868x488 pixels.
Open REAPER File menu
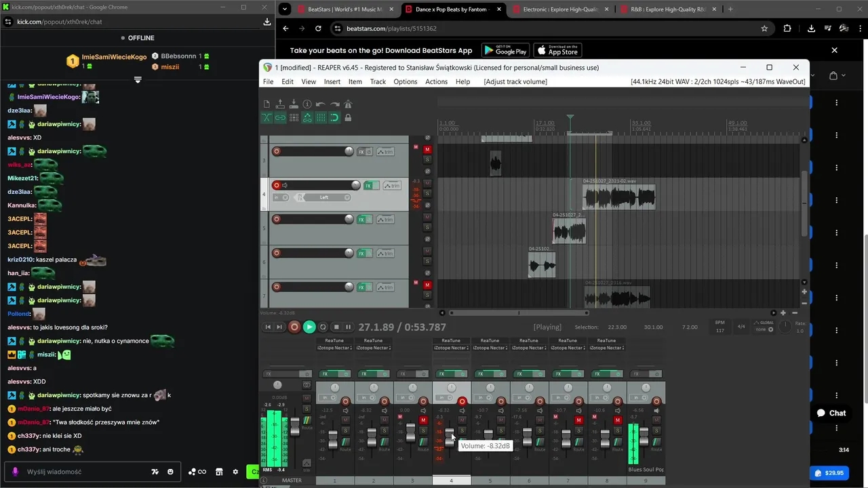click(268, 81)
